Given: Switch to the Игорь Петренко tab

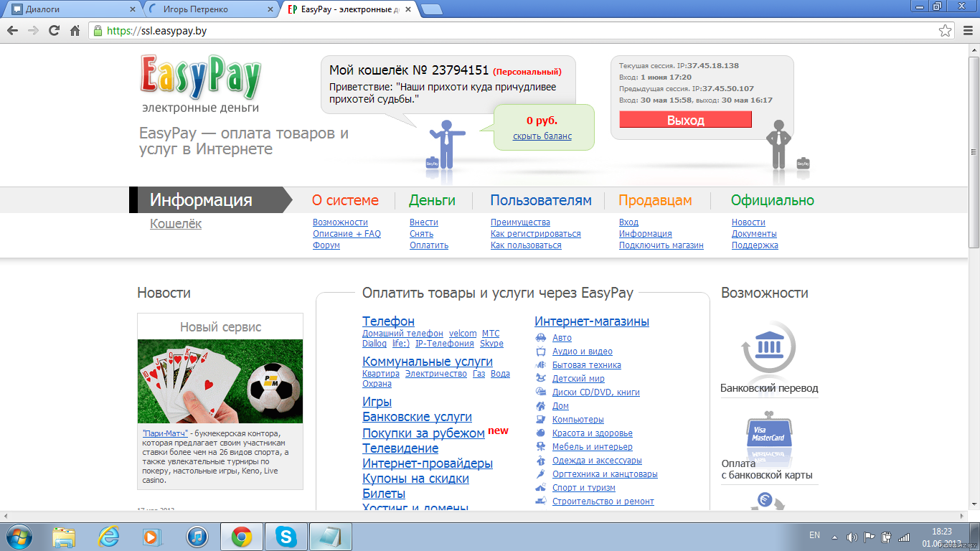Looking at the screenshot, I should click(209, 9).
